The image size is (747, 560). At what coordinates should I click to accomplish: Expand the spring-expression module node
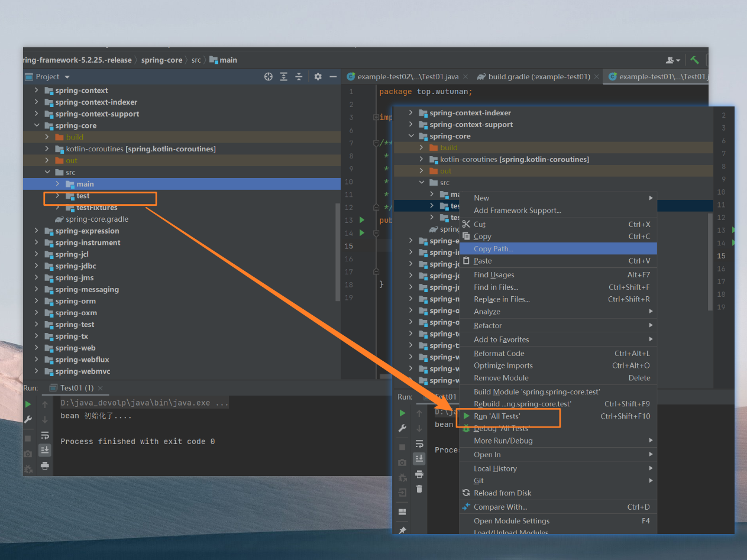point(37,231)
